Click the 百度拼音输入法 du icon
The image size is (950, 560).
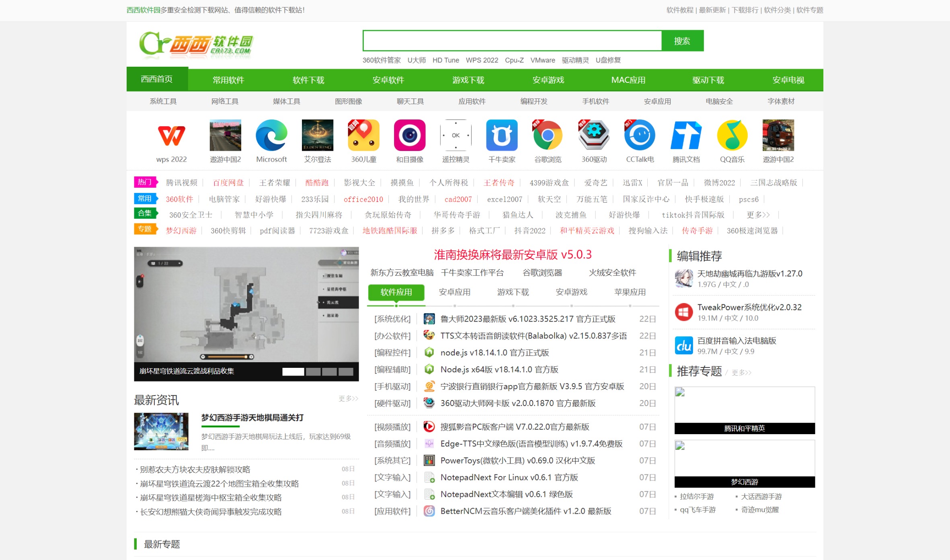tap(684, 345)
